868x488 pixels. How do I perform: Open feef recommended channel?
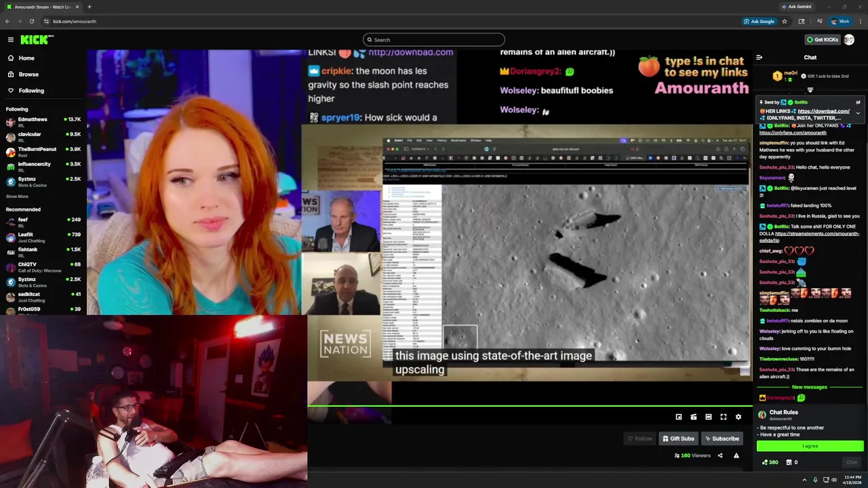[x=43, y=222]
